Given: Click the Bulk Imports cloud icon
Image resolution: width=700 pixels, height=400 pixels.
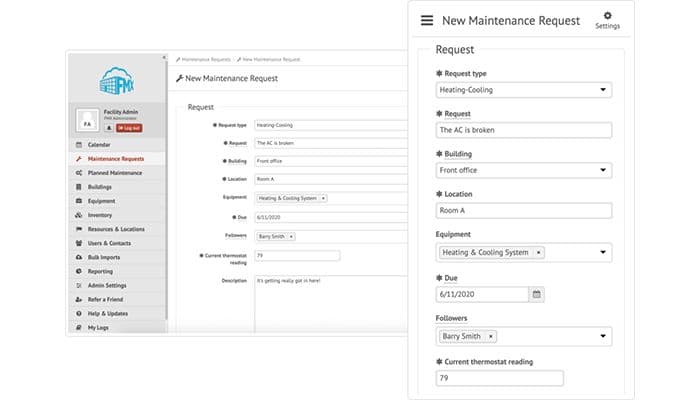Looking at the screenshot, I should click(79, 257).
